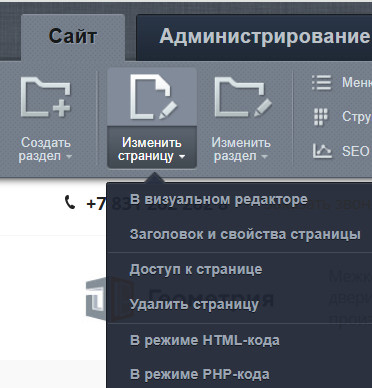Select В режиме PHP-кода
The width and height of the screenshot is (372, 388).
coord(200,374)
